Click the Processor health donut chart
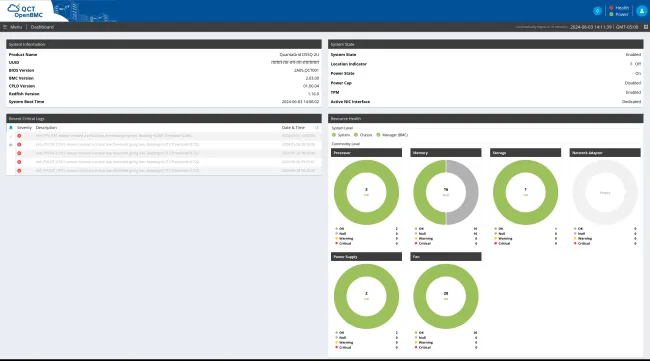650x361 pixels. pyautogui.click(x=366, y=192)
